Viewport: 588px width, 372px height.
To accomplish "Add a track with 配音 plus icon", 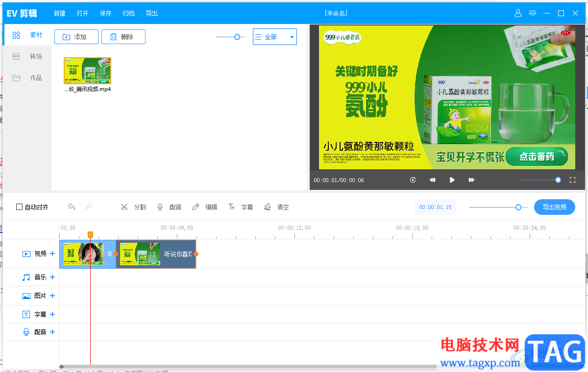I will [52, 332].
